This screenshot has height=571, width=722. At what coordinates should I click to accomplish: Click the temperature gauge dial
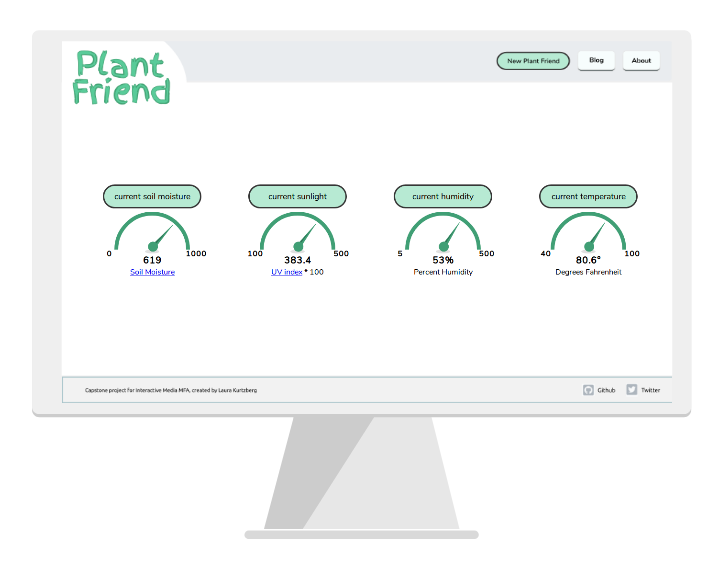588,235
